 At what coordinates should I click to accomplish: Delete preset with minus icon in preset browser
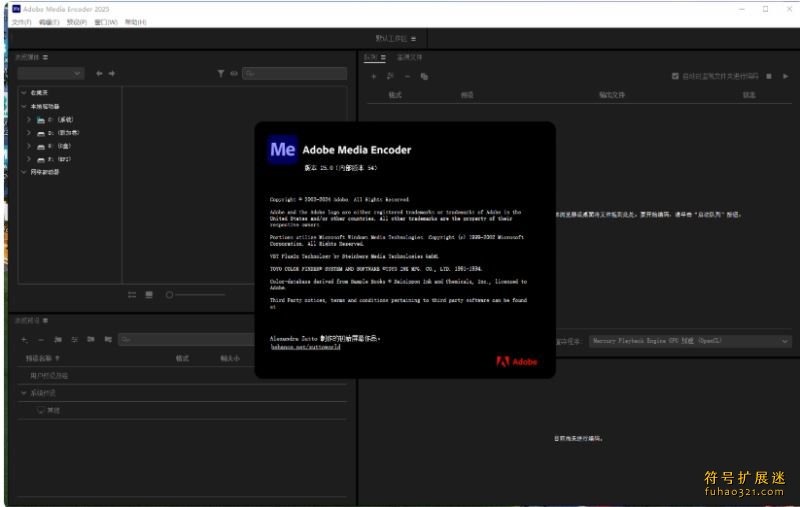(41, 340)
